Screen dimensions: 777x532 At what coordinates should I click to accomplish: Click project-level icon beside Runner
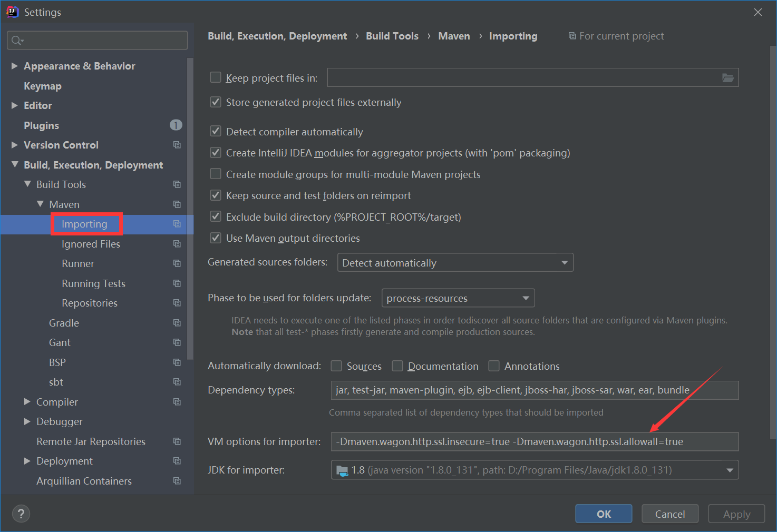click(x=177, y=263)
